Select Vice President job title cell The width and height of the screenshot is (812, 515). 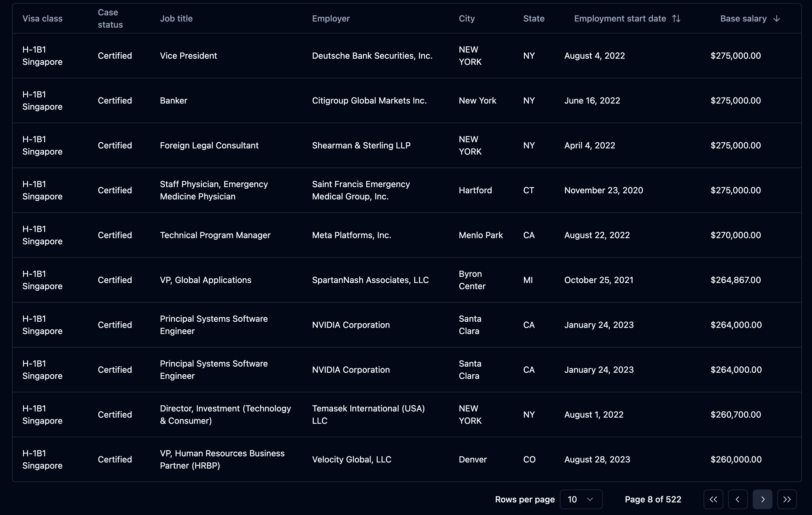click(189, 56)
